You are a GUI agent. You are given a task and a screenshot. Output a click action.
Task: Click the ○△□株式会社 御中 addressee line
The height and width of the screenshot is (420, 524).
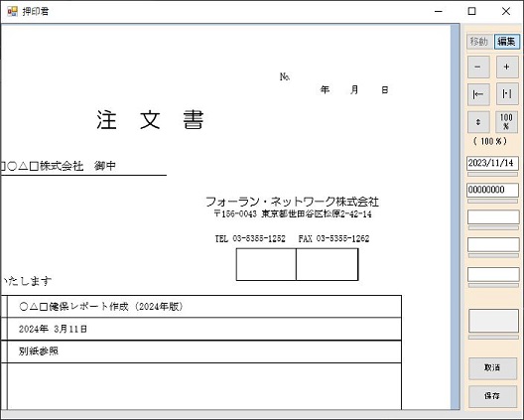coord(59,166)
